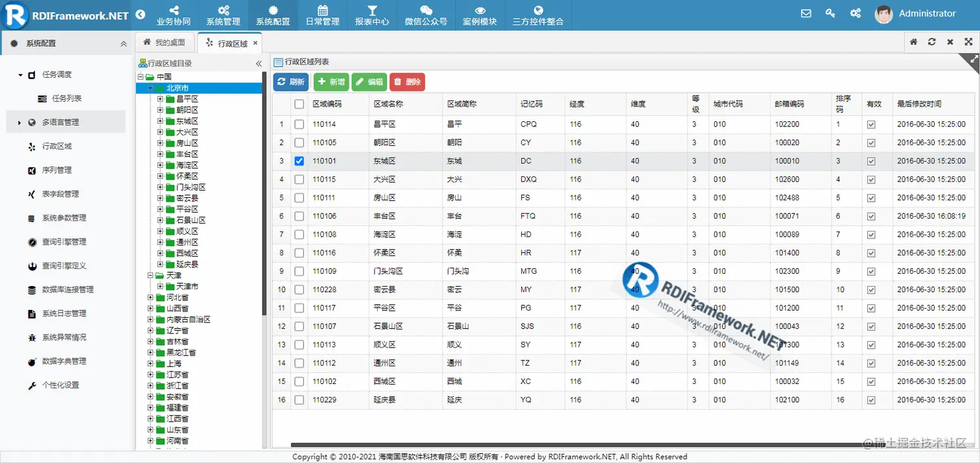Check the row checkbox for 大兴区

click(x=299, y=179)
